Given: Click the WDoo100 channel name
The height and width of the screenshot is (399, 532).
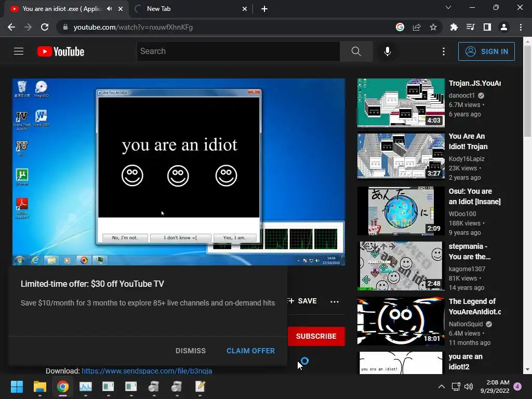Looking at the screenshot, I should click(462, 214).
